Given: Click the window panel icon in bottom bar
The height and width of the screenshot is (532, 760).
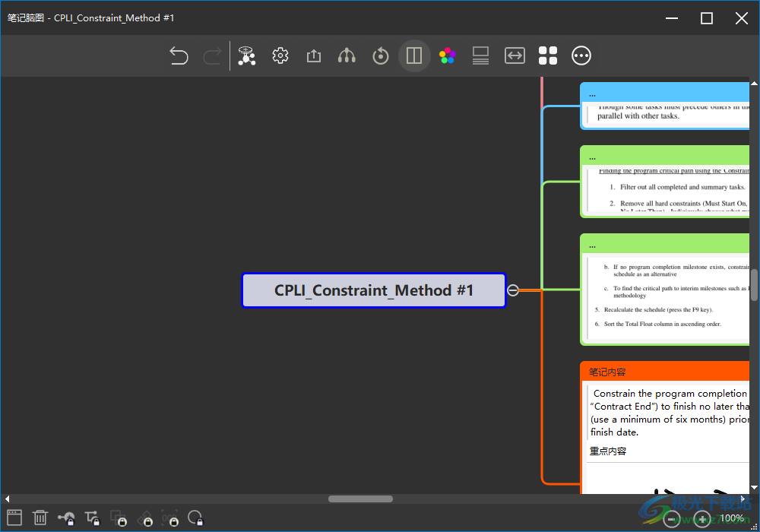Looking at the screenshot, I should pos(14,518).
